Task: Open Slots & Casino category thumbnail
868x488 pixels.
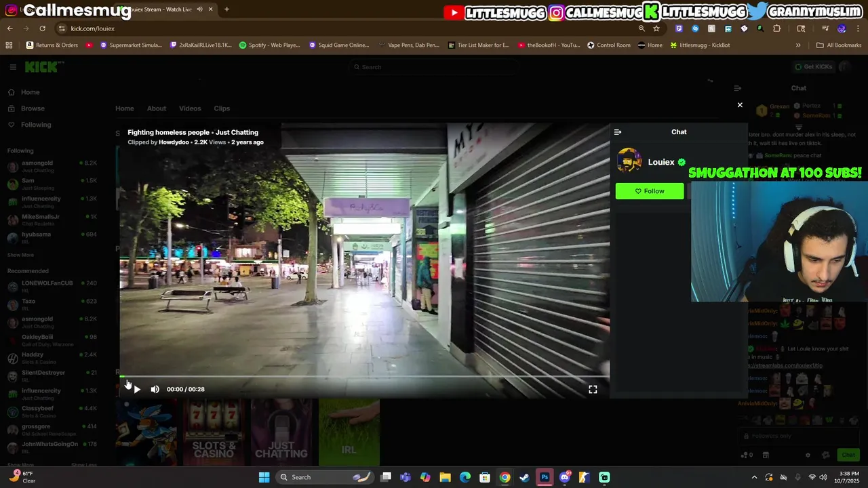Action: 214,432
